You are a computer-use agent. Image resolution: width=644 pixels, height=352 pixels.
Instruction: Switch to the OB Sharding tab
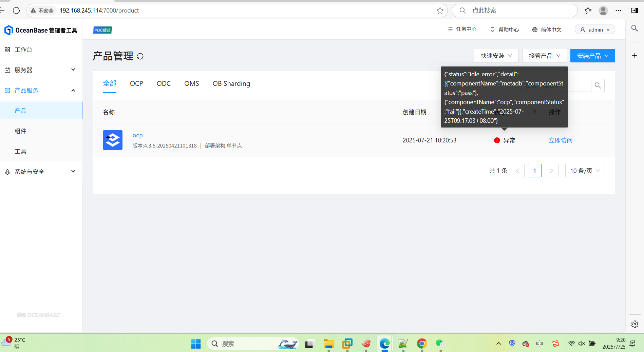[231, 83]
